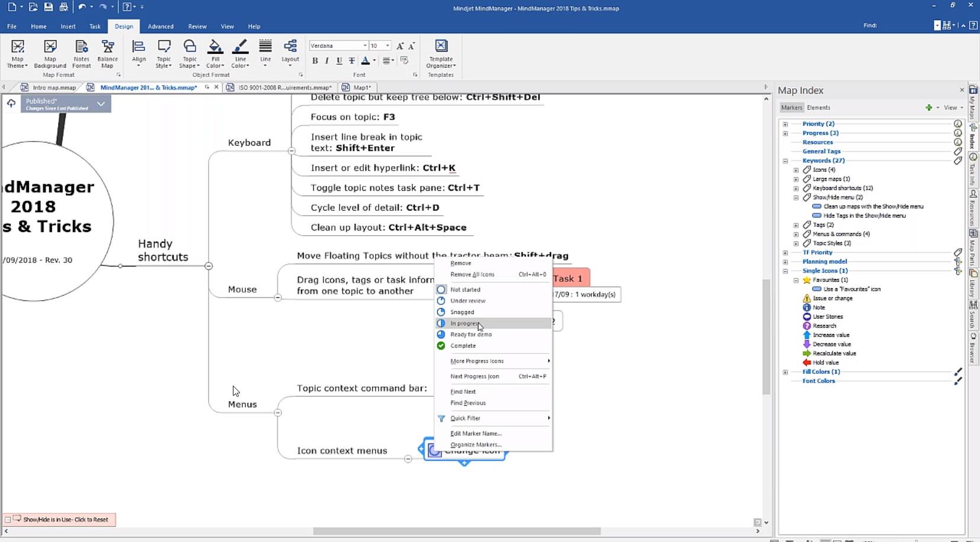The image size is (980, 542).
Task: Click 'Show/Hide is in Use - Click to Reset'
Action: pos(59,519)
